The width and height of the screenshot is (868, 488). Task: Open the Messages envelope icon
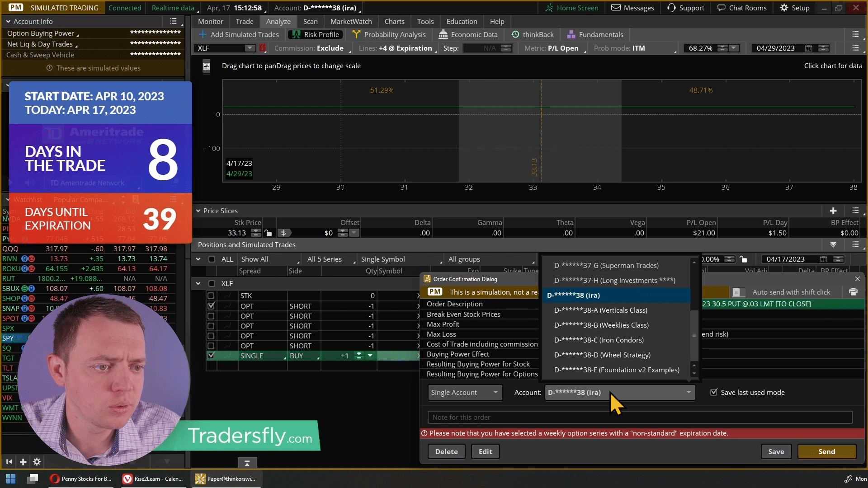[616, 8]
